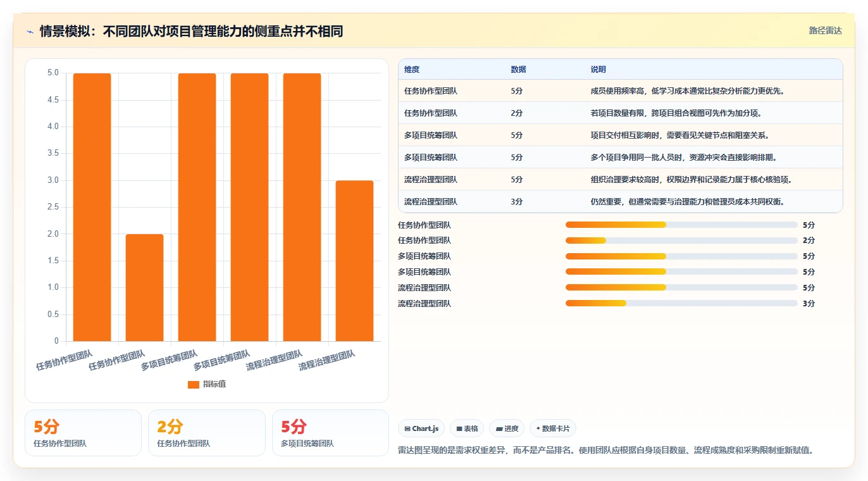868x481 pixels.
Task: Click the Chart.js tag icon
Action: click(407, 428)
